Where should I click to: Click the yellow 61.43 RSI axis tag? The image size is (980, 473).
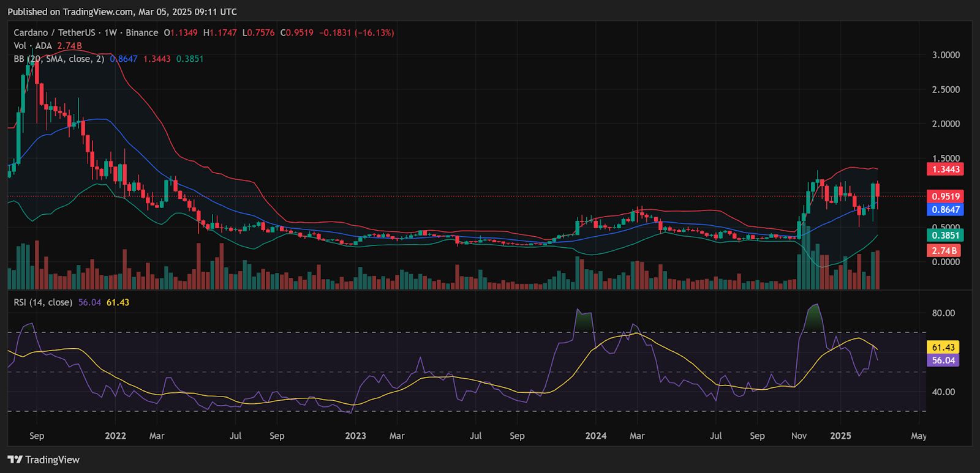pyautogui.click(x=943, y=347)
